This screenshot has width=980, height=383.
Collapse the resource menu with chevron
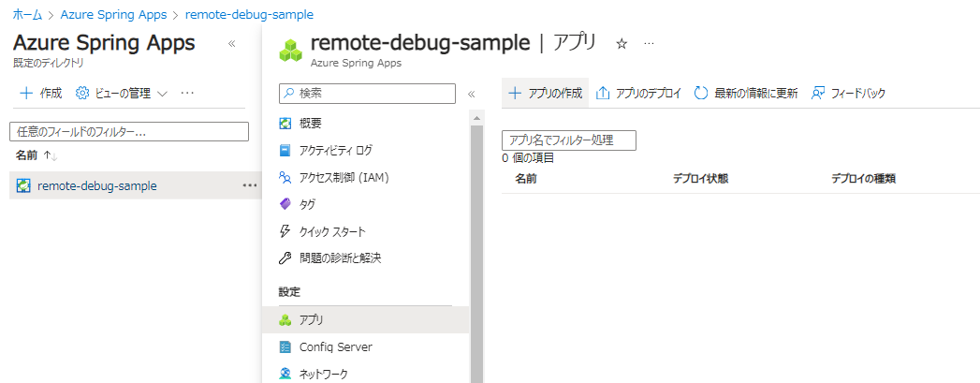471,94
